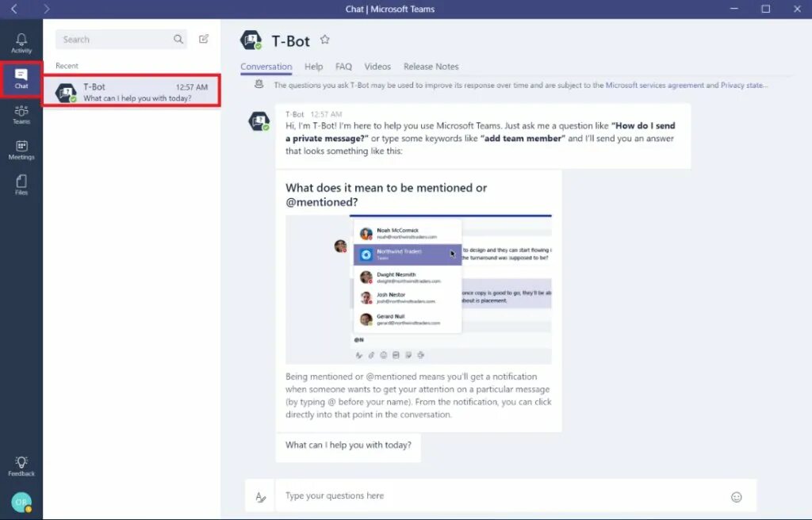Open the T-Bot chat in Recent list
The height and width of the screenshot is (520, 812).
tap(132, 91)
